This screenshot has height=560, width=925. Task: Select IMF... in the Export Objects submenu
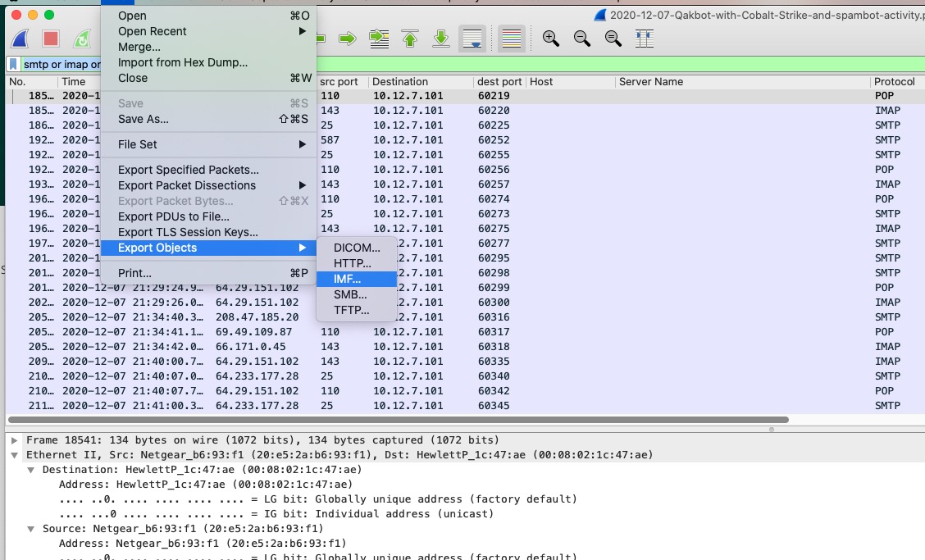point(357,279)
